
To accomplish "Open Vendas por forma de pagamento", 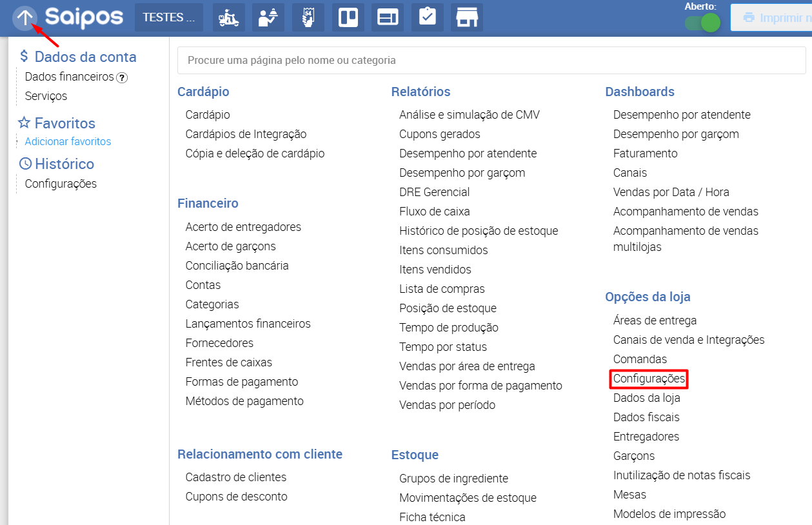I will [x=480, y=386].
